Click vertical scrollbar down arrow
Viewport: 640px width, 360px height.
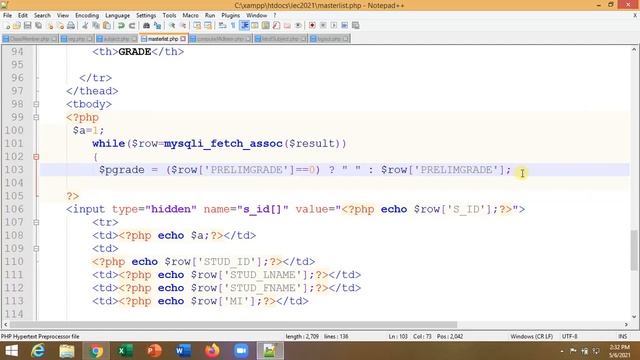point(634,316)
